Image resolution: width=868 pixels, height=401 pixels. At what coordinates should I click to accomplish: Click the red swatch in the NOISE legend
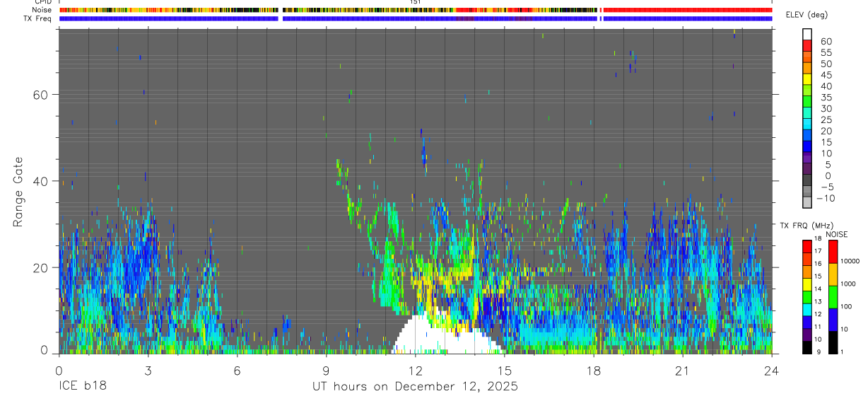pos(833,252)
